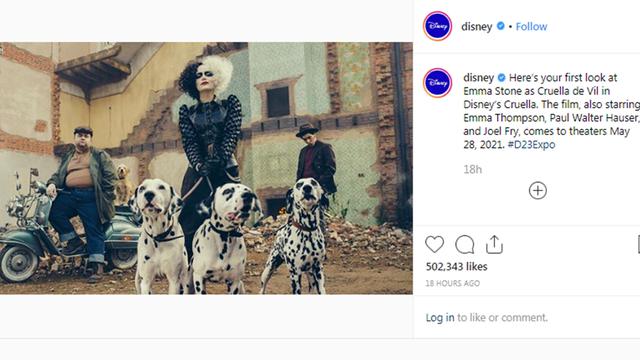The image size is (640, 360).
Task: Click the Log in link
Action: 440,318
